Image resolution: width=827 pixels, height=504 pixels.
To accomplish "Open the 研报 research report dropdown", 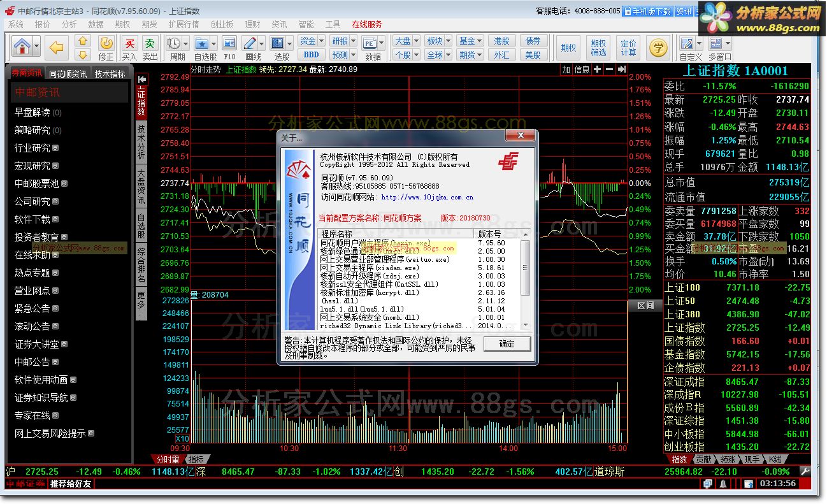I will [x=343, y=41].
